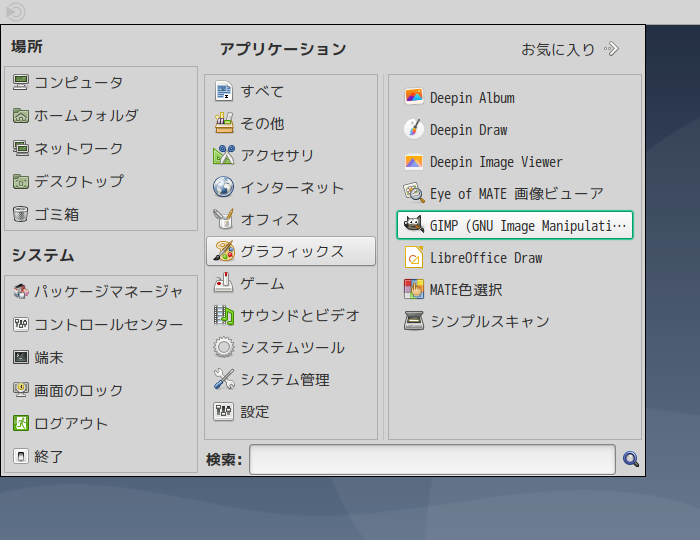Open LibreOffice Draw icon

(x=414, y=258)
